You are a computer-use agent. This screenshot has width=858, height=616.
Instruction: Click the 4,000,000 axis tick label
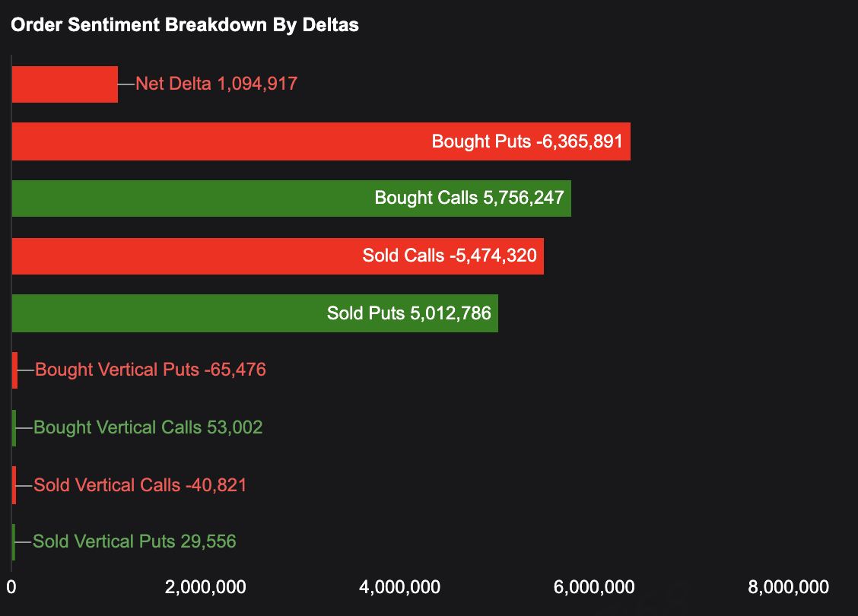tap(399, 587)
